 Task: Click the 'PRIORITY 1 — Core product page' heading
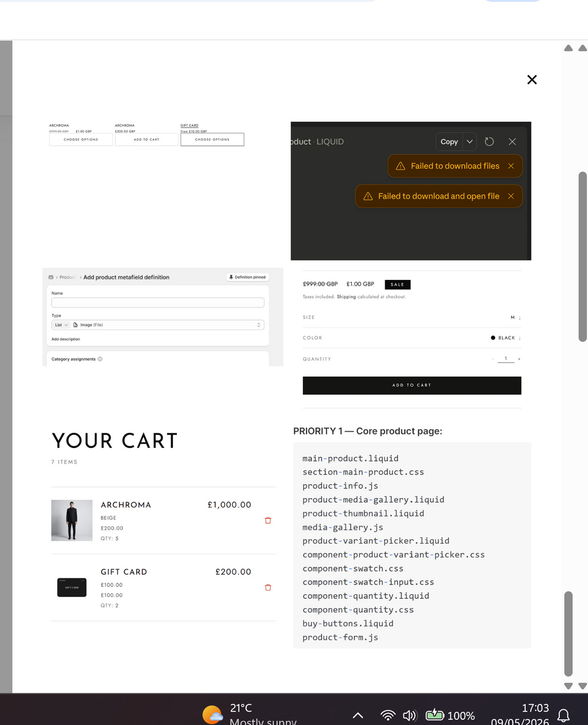point(367,431)
